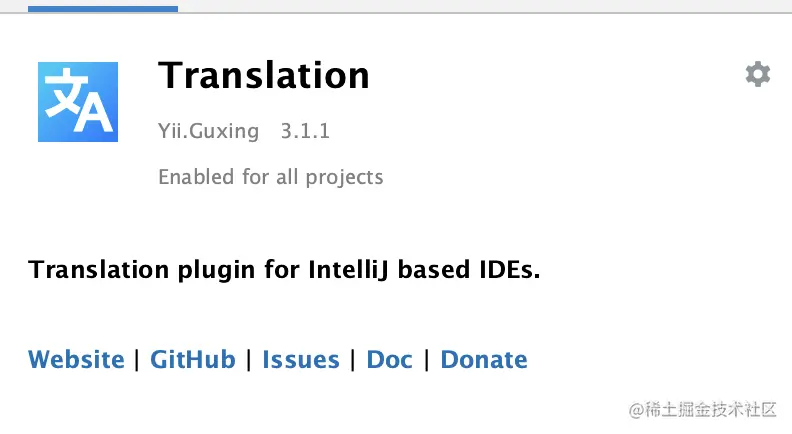Click the watermark text at bottom right

point(703,409)
